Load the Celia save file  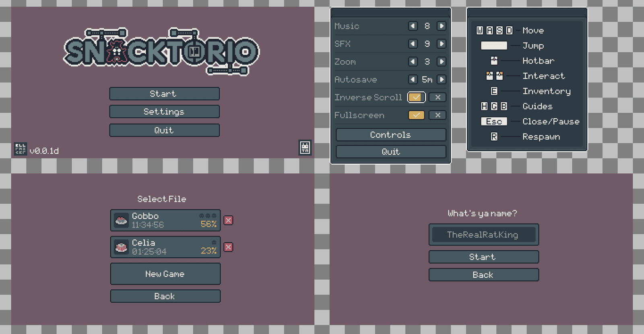(x=165, y=247)
